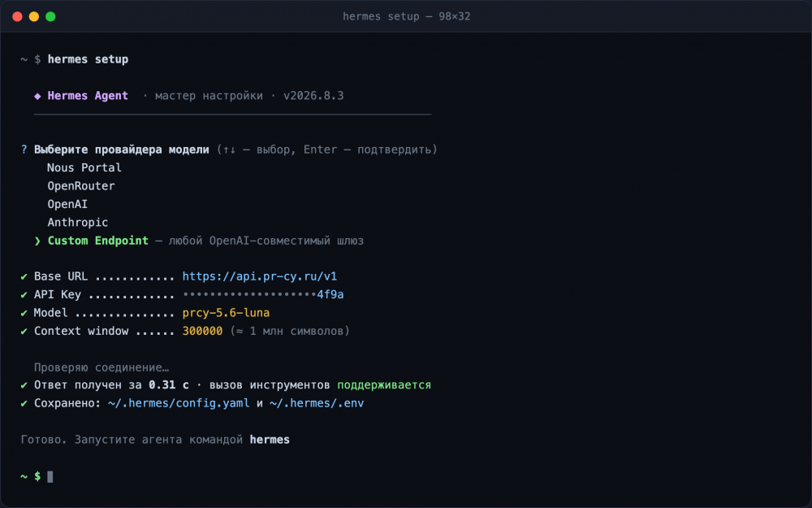The image size is (812, 508).
Task: Click the bold 'hermes' command at the end
Action: (270, 440)
